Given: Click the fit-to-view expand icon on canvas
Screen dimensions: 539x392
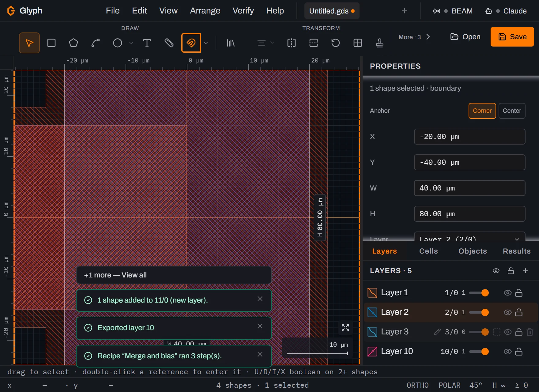Looking at the screenshot, I should [x=345, y=328].
